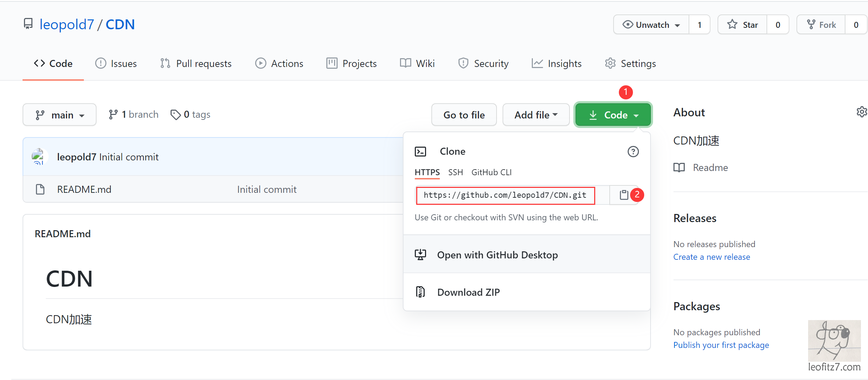Open the Packages heading link
The width and height of the screenshot is (868, 380).
pos(697,306)
